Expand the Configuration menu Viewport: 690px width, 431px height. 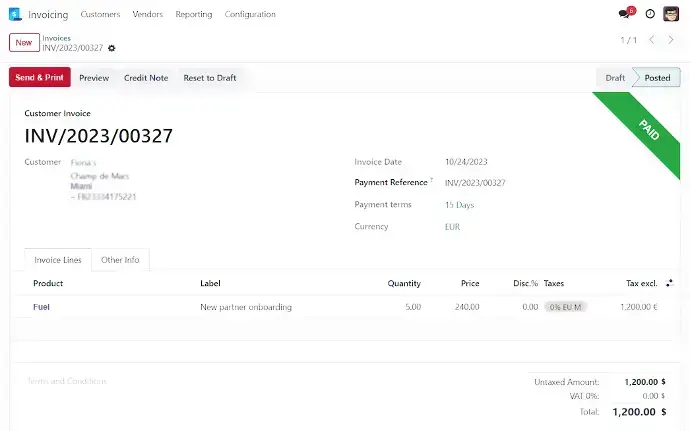[x=252, y=14]
